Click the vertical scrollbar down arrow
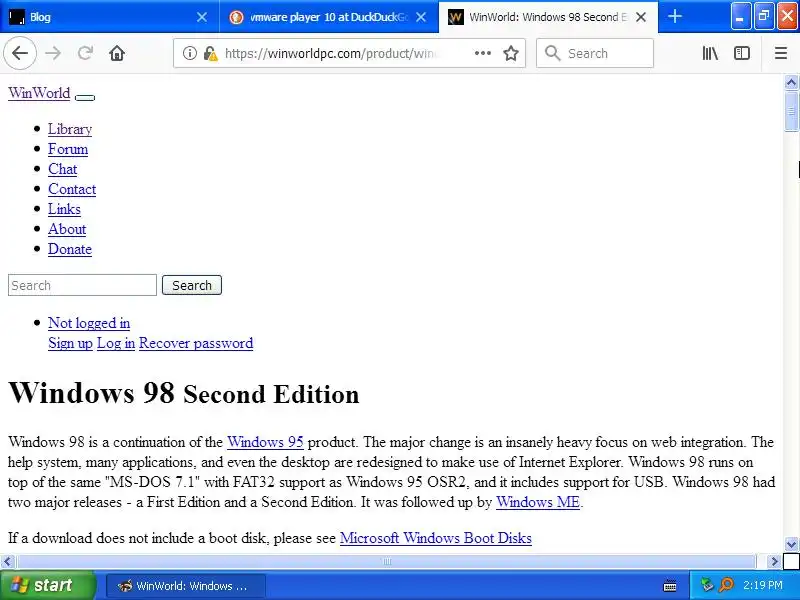800x600 pixels. (791, 544)
